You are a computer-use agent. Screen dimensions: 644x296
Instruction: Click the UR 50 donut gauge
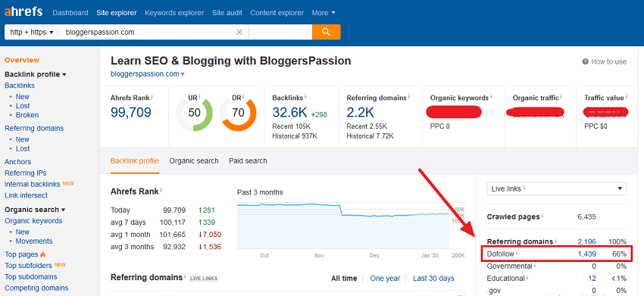[x=194, y=113]
